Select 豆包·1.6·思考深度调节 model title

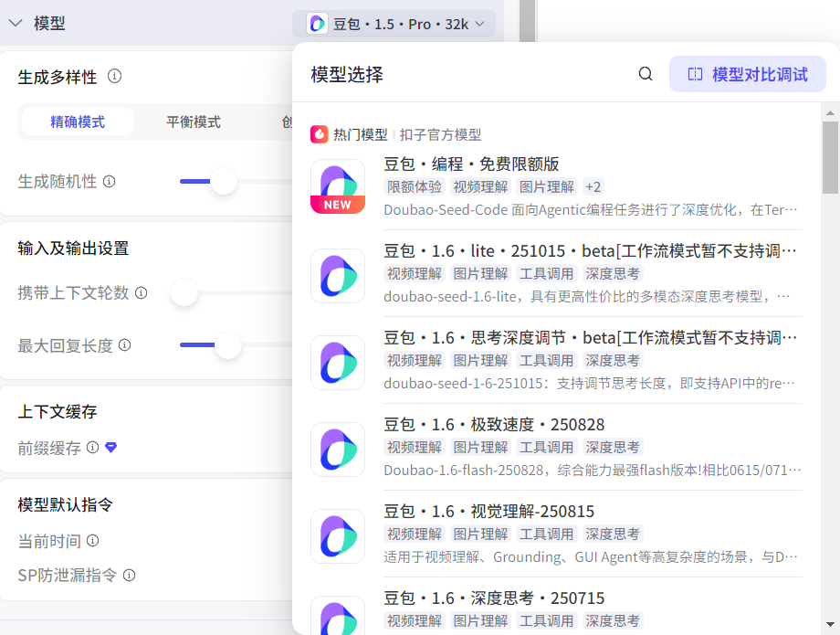pos(590,337)
